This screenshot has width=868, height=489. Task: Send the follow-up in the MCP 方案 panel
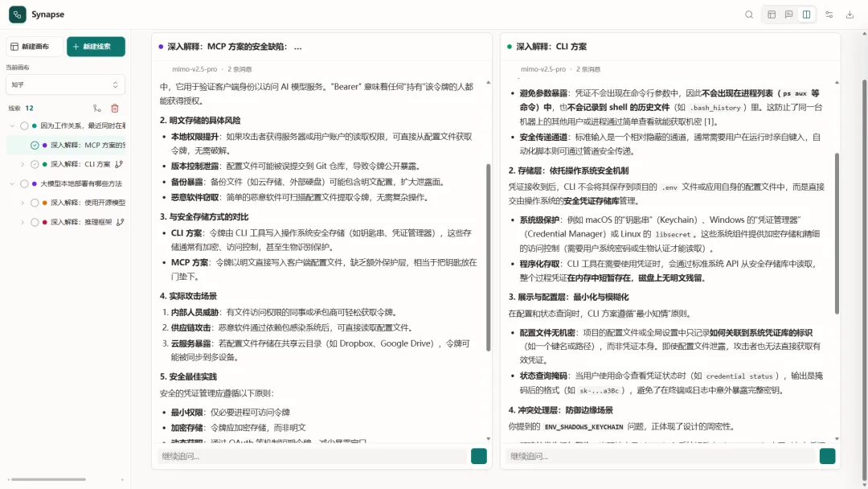coord(479,456)
